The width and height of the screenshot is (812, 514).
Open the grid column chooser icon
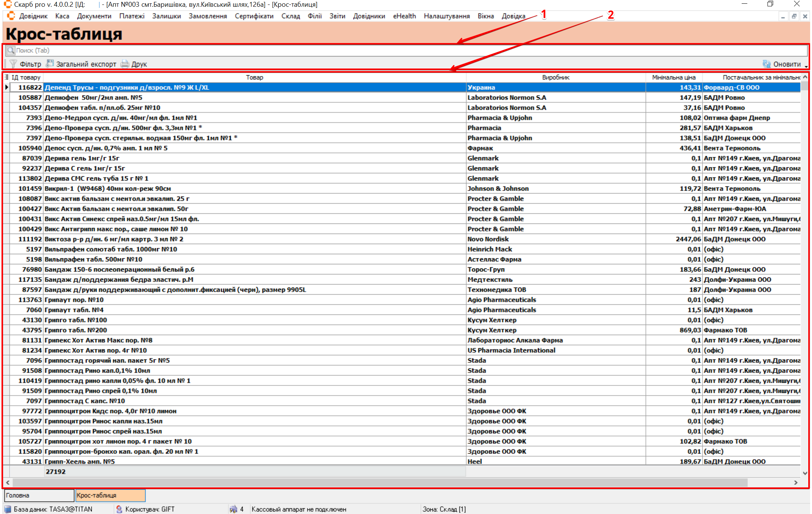6,77
